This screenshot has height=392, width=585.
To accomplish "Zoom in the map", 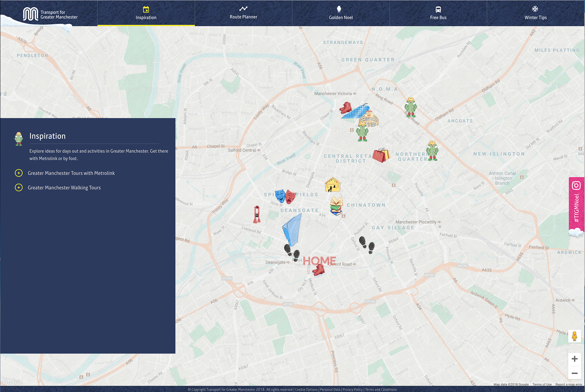I will coord(574,359).
